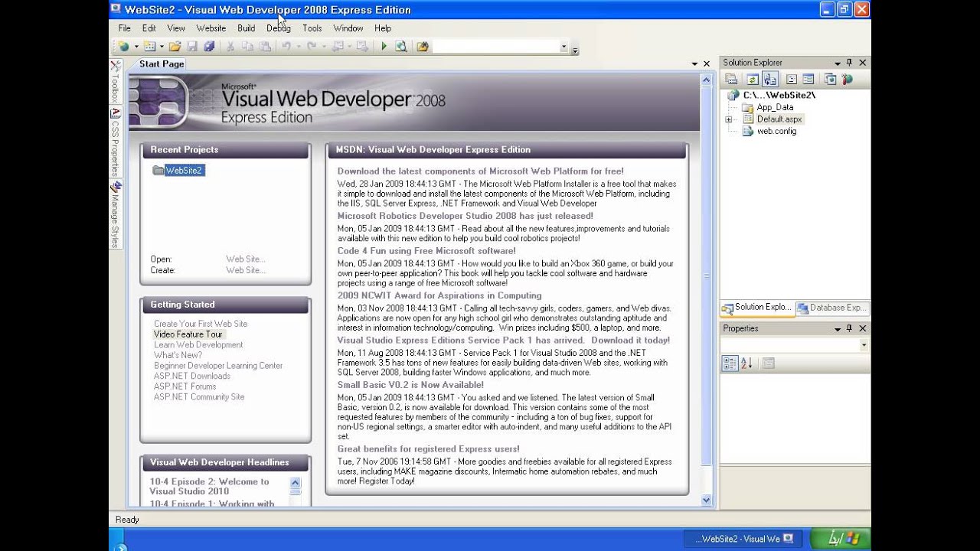980x551 pixels.
Task: Open the Edit menu
Action: [149, 28]
